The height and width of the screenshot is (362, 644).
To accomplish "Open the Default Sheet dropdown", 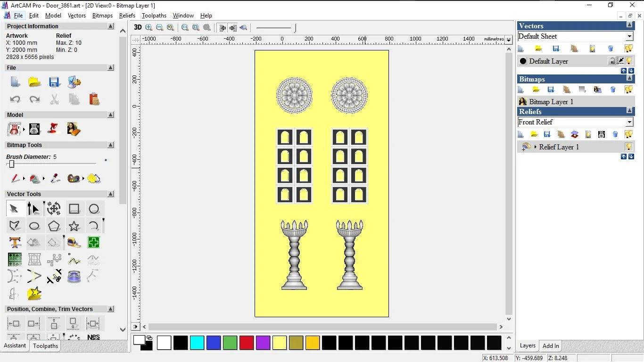I will 629,36.
